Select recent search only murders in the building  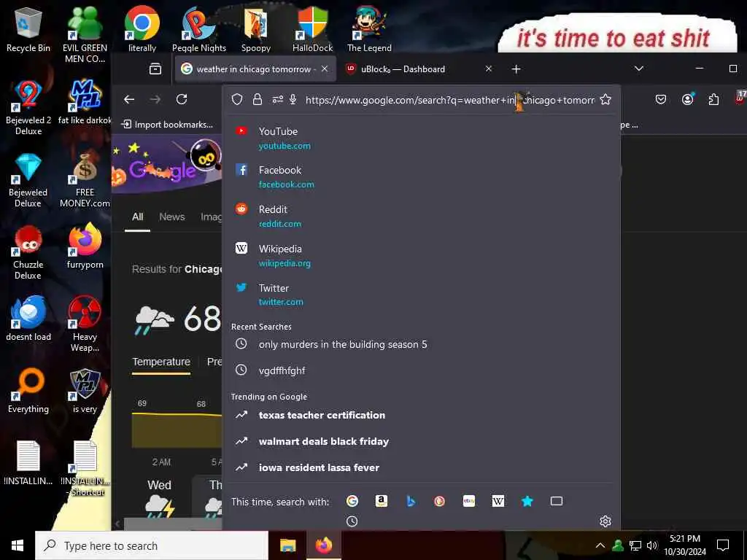tap(422, 344)
